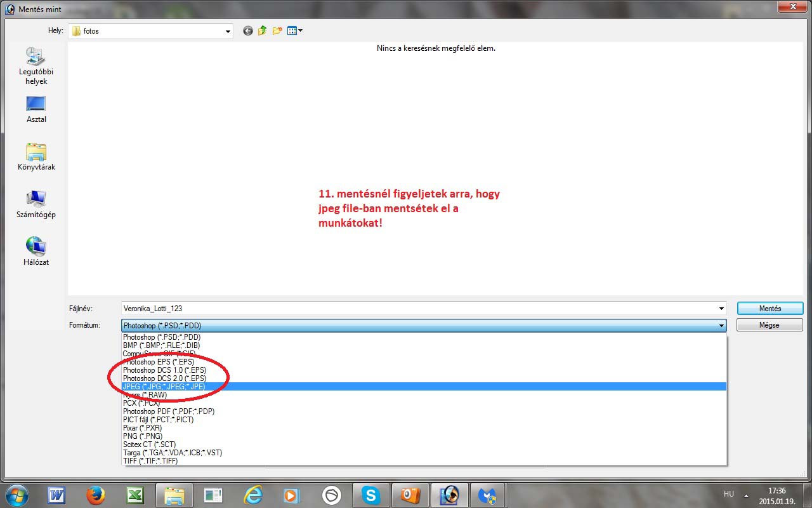Open the View menu icon
Viewport: 812px width, 508px height.
coord(295,30)
